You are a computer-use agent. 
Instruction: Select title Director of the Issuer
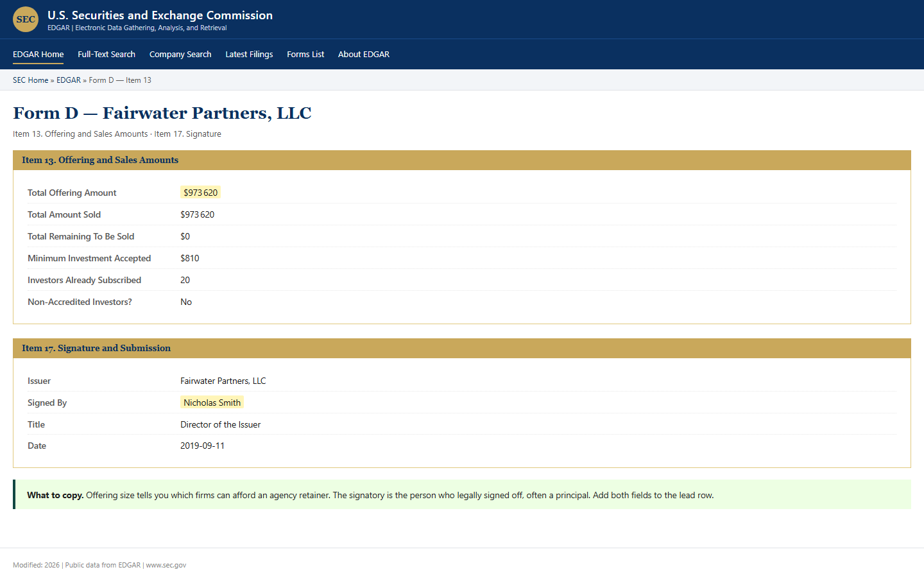pos(220,424)
